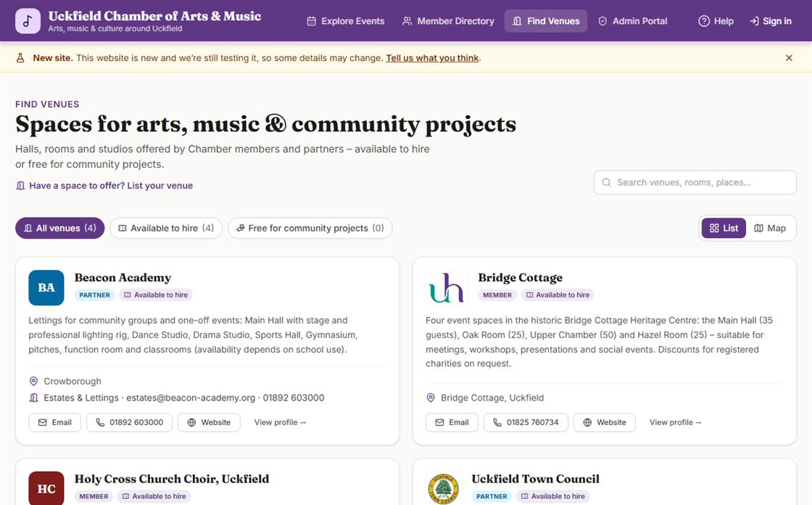Image resolution: width=812 pixels, height=505 pixels.
Task: Click the magnifier icon in venue search
Action: 606,183
